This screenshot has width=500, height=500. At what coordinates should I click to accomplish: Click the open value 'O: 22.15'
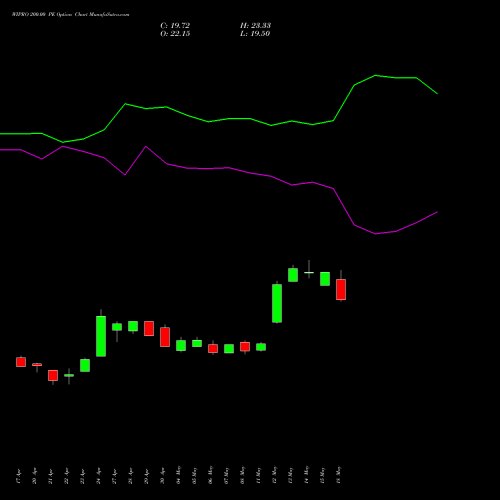click(x=175, y=34)
